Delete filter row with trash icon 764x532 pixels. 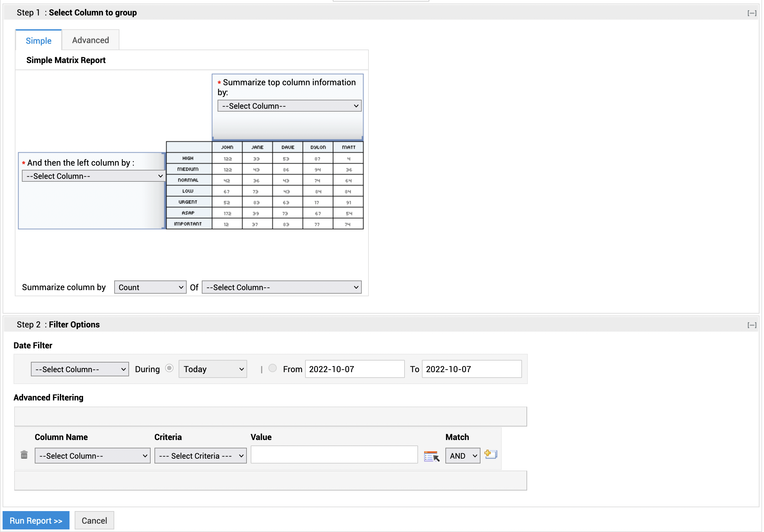(24, 455)
